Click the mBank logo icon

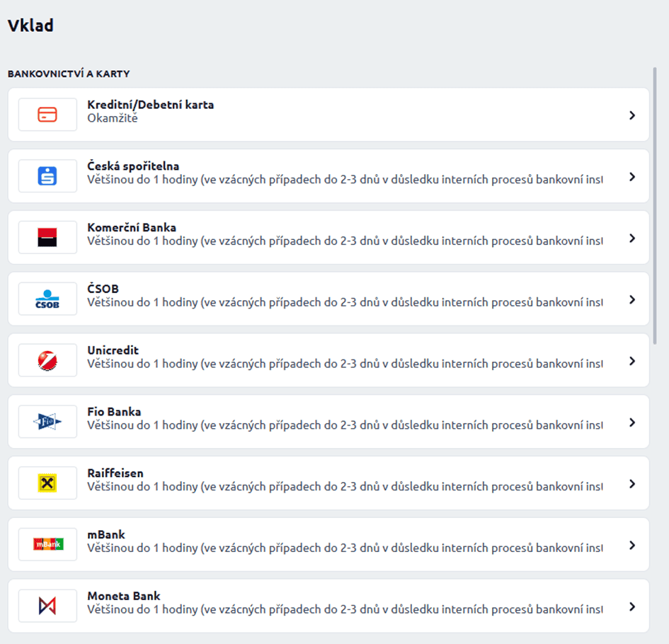(48, 544)
